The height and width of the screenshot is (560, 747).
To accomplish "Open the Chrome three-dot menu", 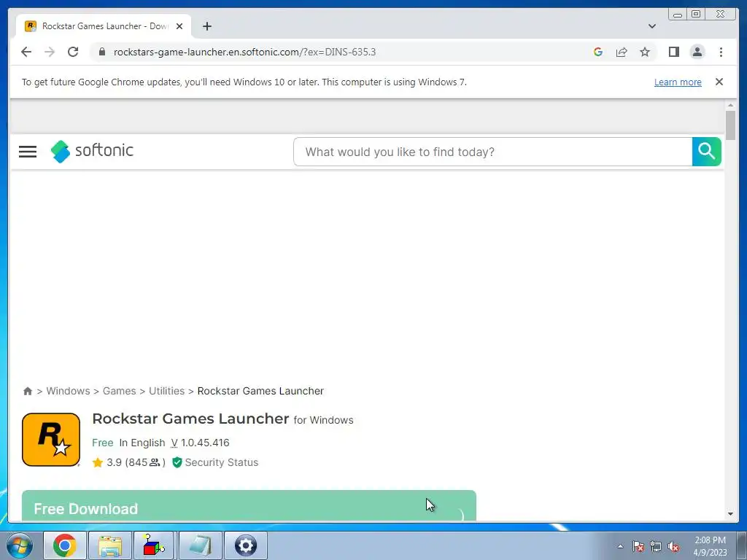I will tap(721, 52).
